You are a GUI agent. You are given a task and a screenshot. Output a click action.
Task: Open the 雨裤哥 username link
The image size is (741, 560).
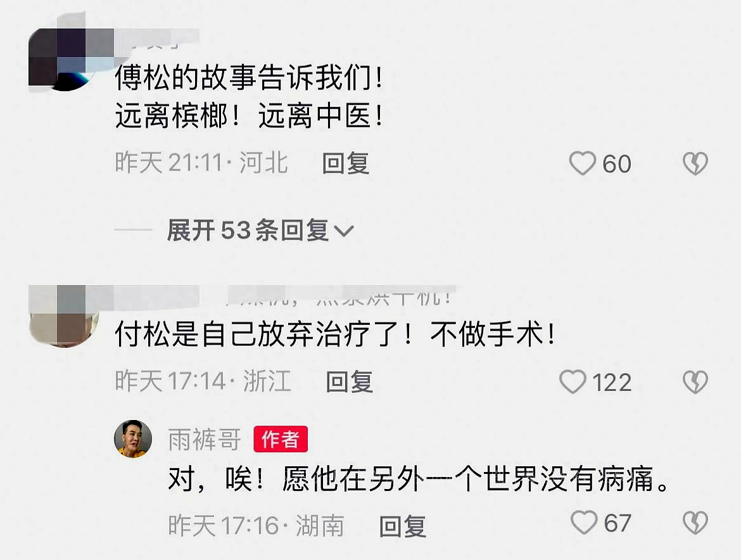[205, 440]
